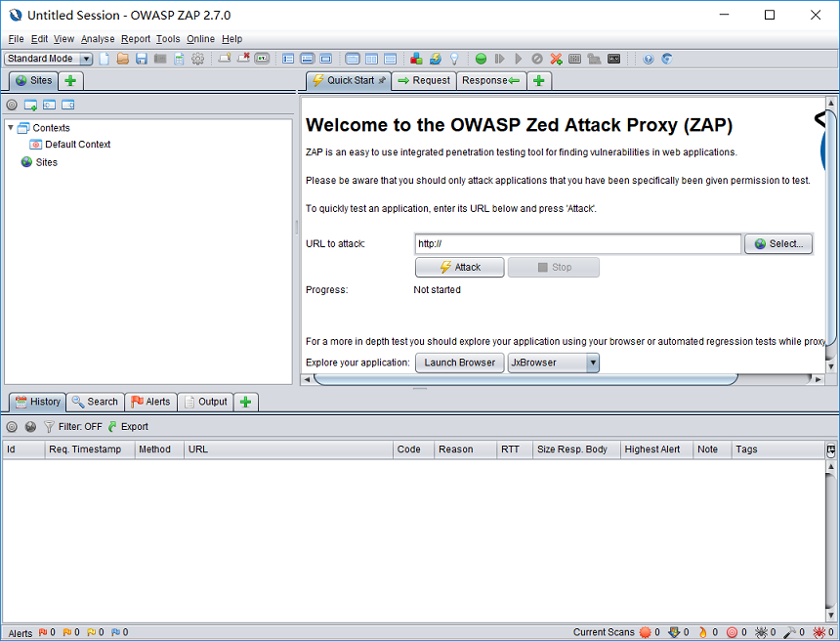Toggle Forced User Mode lock icon
Image resolution: width=840 pixels, height=641 pixels.
[x=594, y=59]
